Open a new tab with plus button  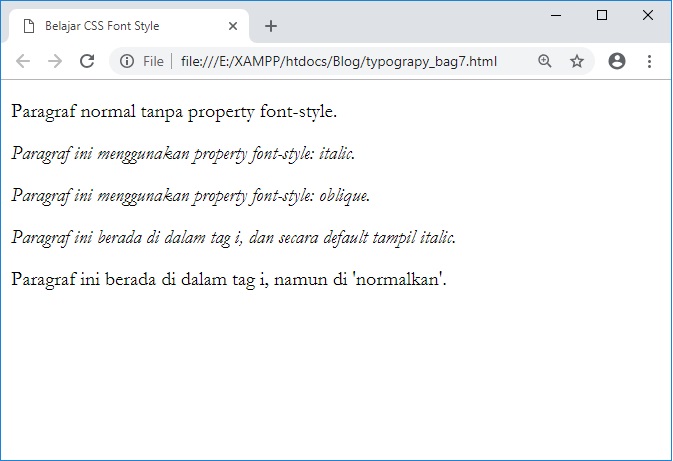coord(271,26)
